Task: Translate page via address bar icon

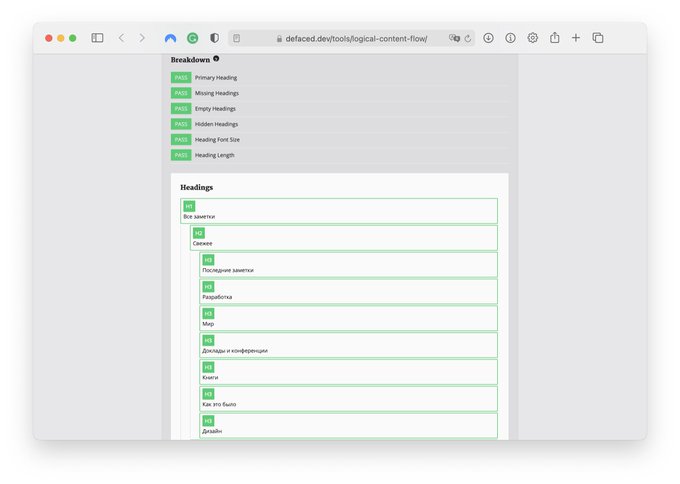Action: pos(454,38)
